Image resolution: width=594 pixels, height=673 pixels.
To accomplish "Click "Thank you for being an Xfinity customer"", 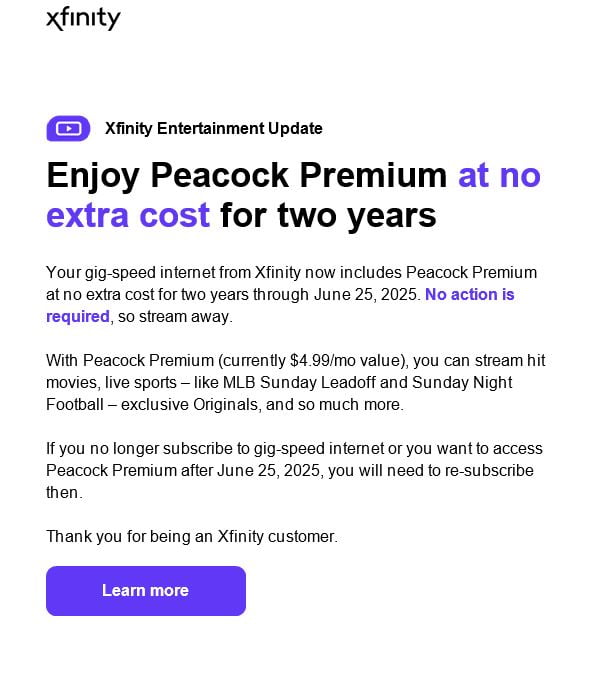I will (x=192, y=537).
